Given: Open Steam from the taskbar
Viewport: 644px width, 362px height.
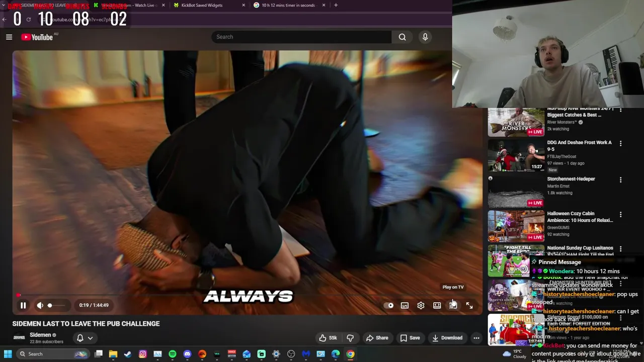Looking at the screenshot, I should [x=128, y=354].
